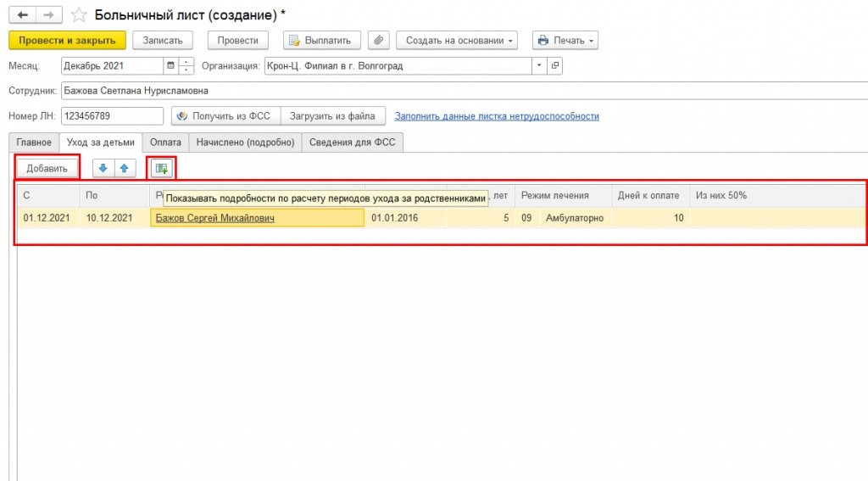868x481 pixels.
Task: Click the forward navigation arrow
Action: 48,14
